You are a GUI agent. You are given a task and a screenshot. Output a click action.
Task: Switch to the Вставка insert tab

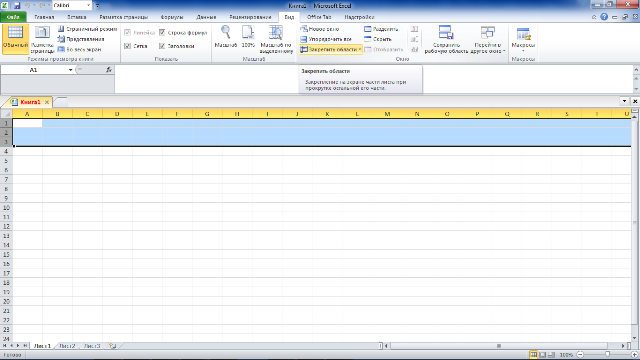(x=76, y=17)
